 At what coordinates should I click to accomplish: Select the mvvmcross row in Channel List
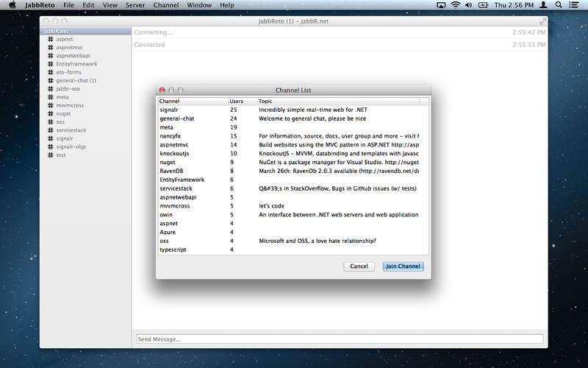[x=293, y=206]
